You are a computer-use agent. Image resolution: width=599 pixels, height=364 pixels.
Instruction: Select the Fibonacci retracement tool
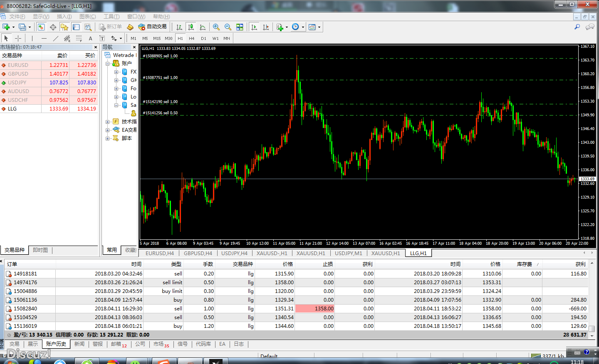(x=79, y=38)
